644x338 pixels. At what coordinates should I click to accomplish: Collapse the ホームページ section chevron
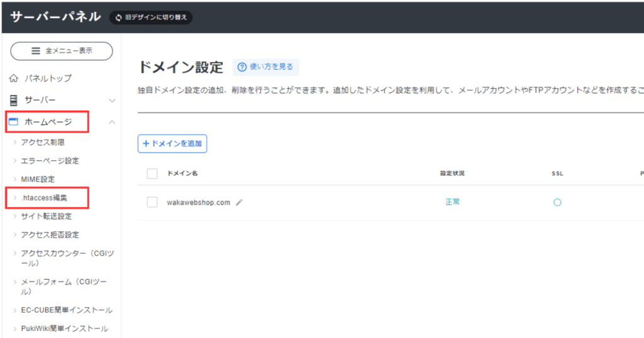(x=112, y=122)
